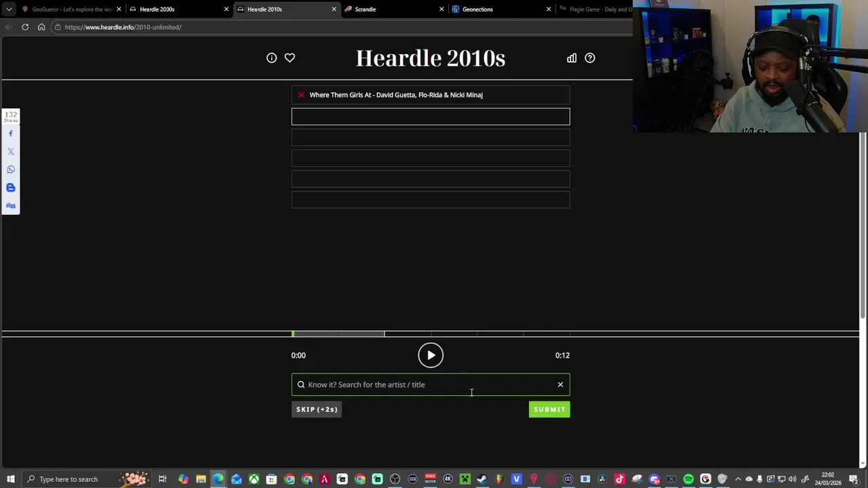Image resolution: width=868 pixels, height=488 pixels.
Task: Click the Skip (+2s) button
Action: [x=317, y=409]
